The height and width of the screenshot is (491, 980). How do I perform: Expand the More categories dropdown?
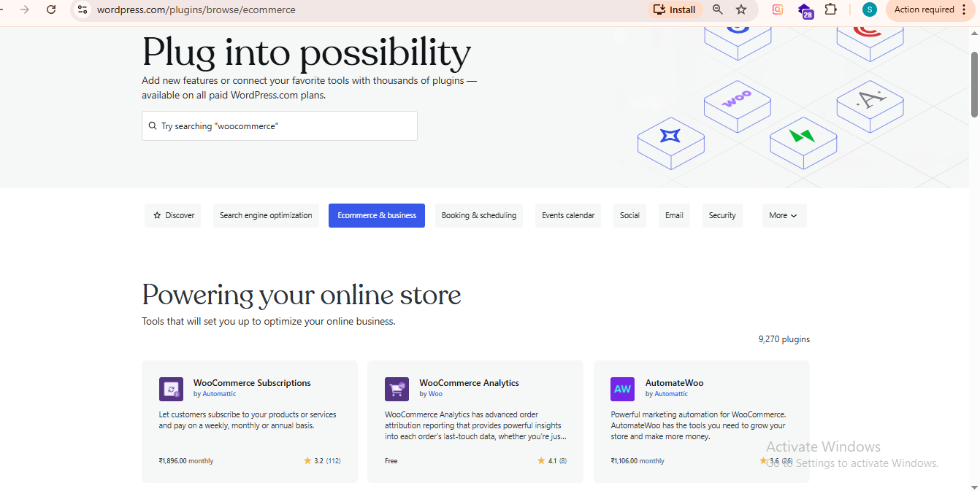[x=784, y=215]
